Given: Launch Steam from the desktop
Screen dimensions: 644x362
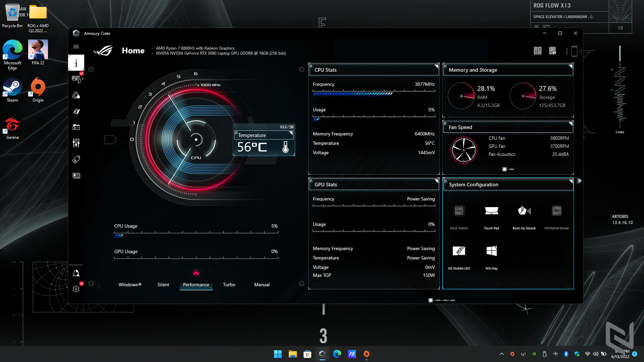Looking at the screenshot, I should pyautogui.click(x=13, y=90).
